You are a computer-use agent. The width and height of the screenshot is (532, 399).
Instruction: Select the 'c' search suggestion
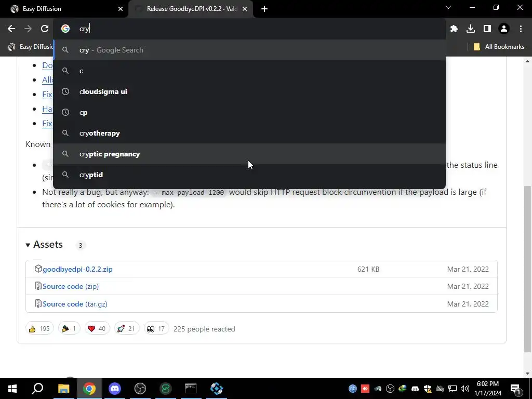pyautogui.click(x=249, y=71)
